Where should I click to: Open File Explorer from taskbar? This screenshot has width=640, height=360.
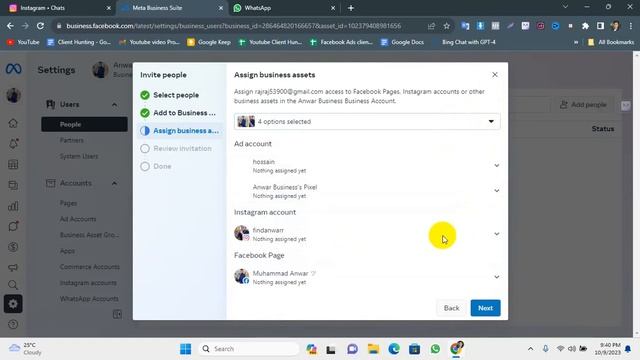(373, 349)
